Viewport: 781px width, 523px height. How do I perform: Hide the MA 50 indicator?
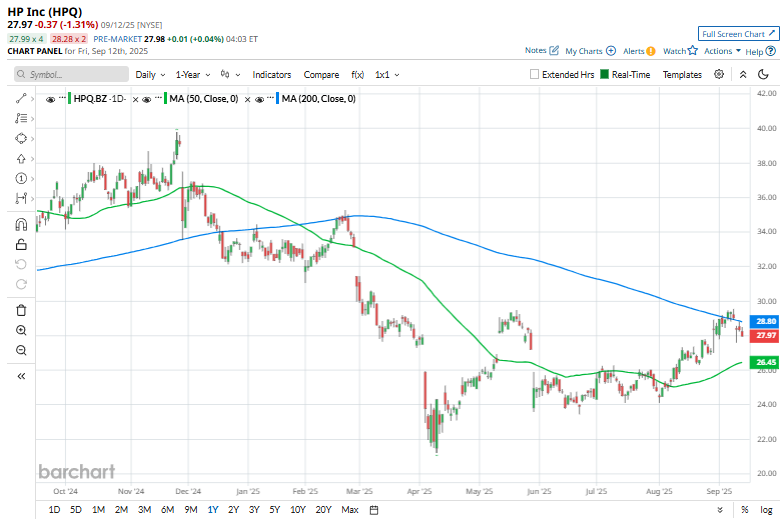(x=146, y=100)
